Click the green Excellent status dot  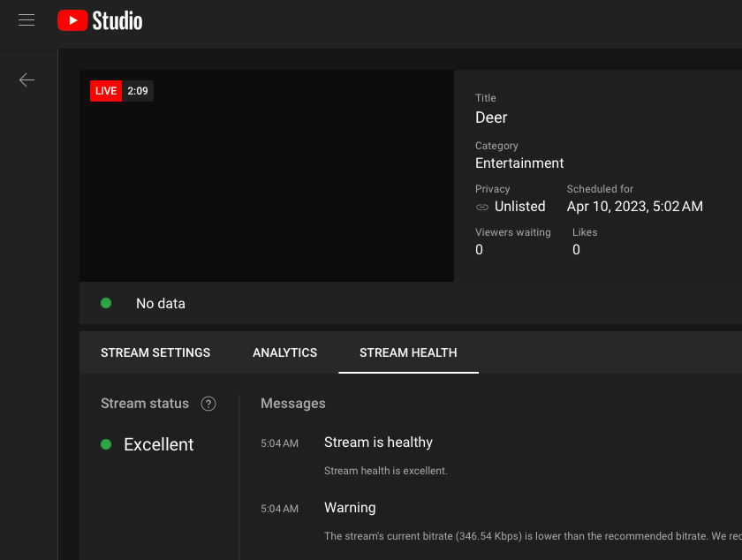[106, 444]
